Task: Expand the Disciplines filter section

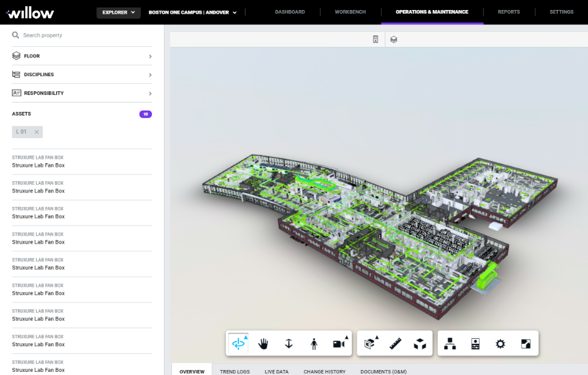Action: (82, 75)
